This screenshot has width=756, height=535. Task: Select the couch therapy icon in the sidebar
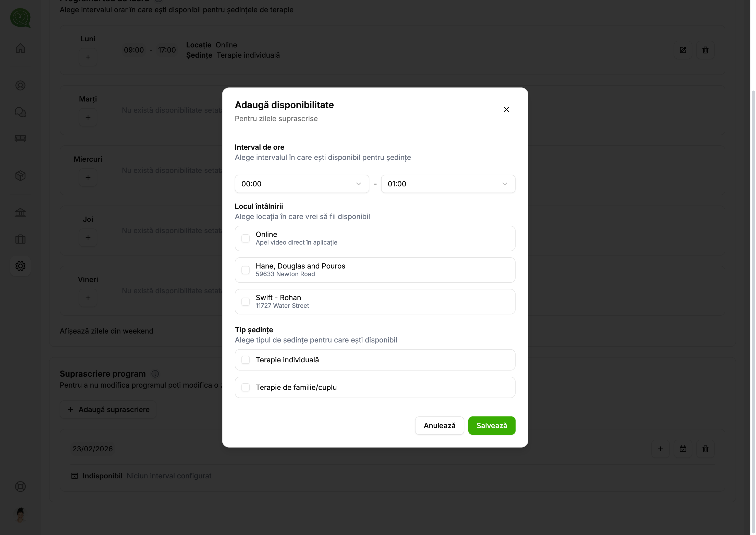click(x=20, y=138)
